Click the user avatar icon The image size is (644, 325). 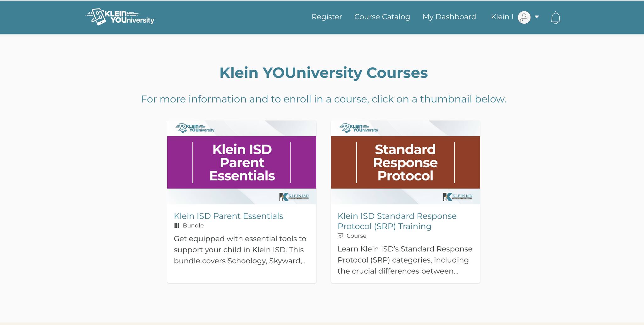coord(524,17)
